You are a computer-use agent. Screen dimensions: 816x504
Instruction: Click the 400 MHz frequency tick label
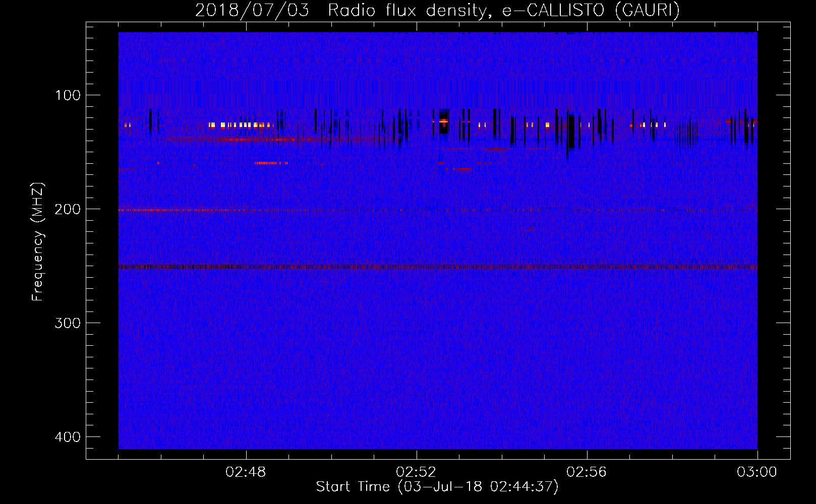[x=68, y=437]
